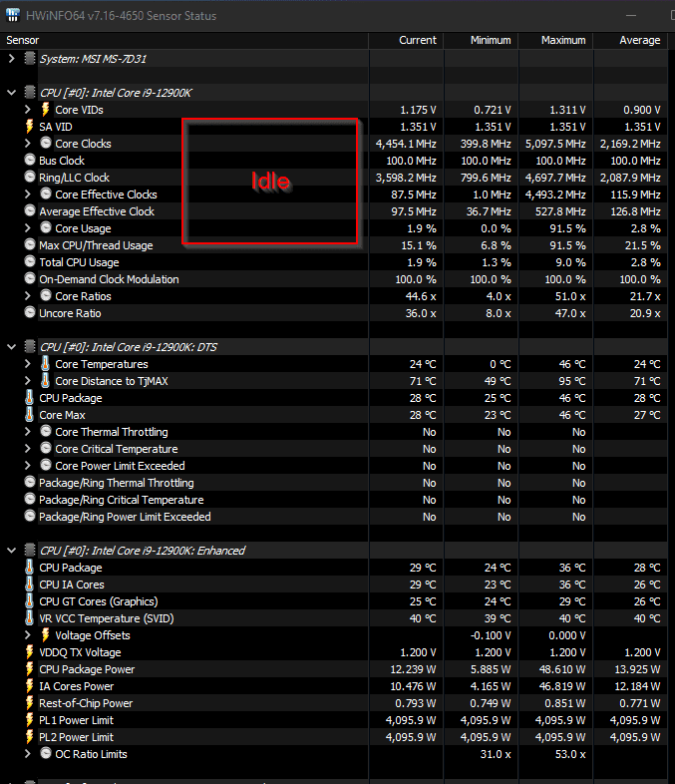Expand the Core Power Limit Exceeded row
The height and width of the screenshot is (784, 675).
(x=28, y=466)
